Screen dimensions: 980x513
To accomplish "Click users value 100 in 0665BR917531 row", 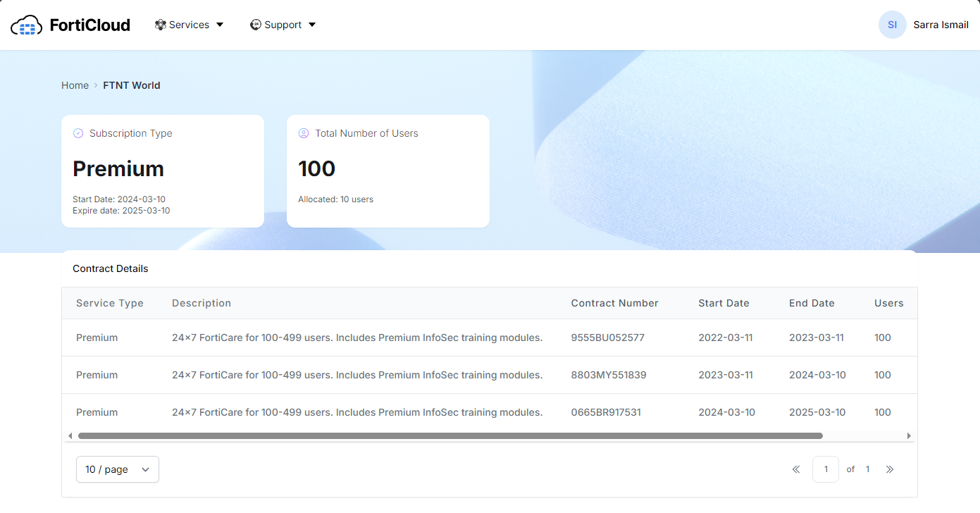I will [x=883, y=412].
